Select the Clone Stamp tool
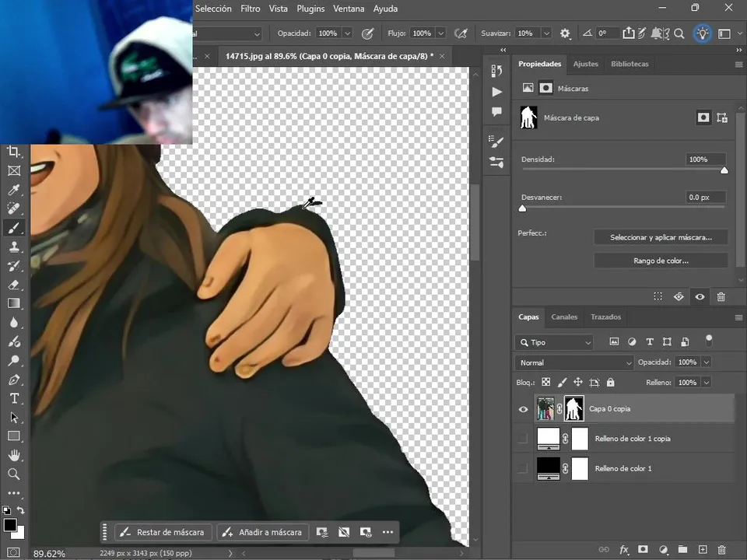The height and width of the screenshot is (560, 747). pyautogui.click(x=14, y=247)
